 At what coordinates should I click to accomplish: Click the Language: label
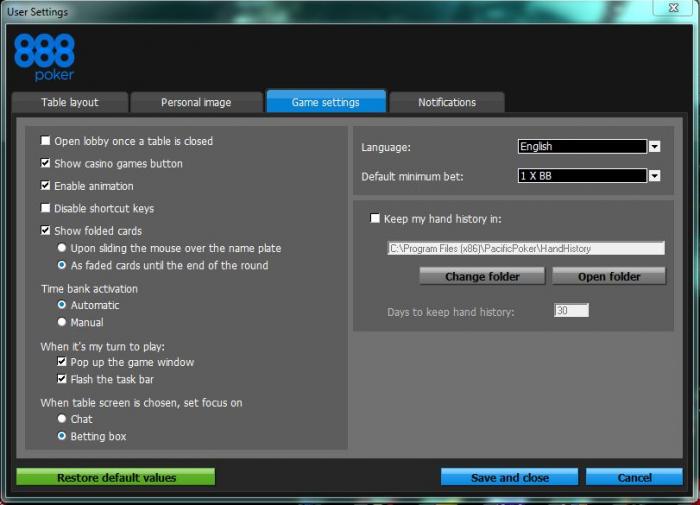386,147
